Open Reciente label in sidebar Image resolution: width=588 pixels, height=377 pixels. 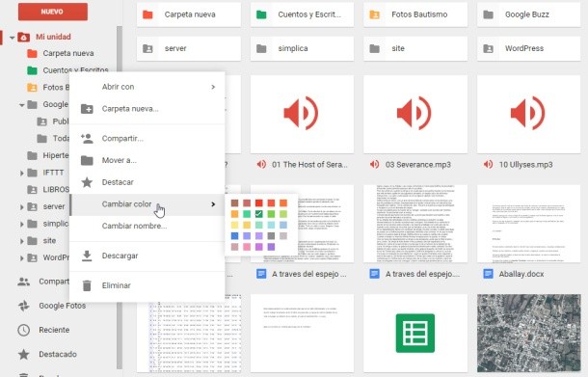pos(54,330)
